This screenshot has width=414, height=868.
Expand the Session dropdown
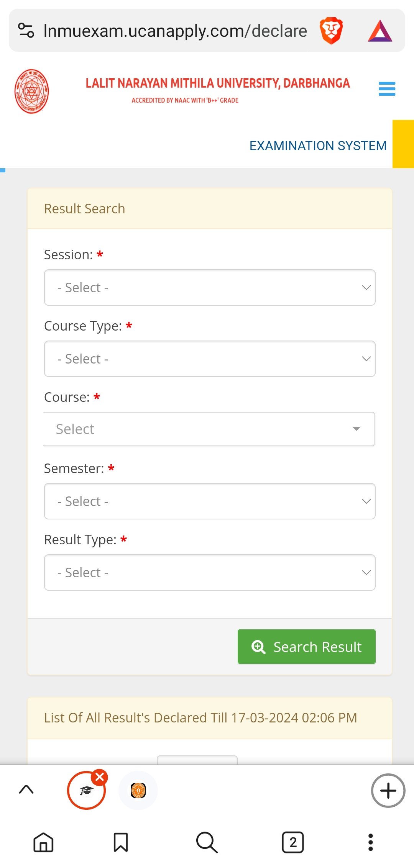(x=210, y=288)
